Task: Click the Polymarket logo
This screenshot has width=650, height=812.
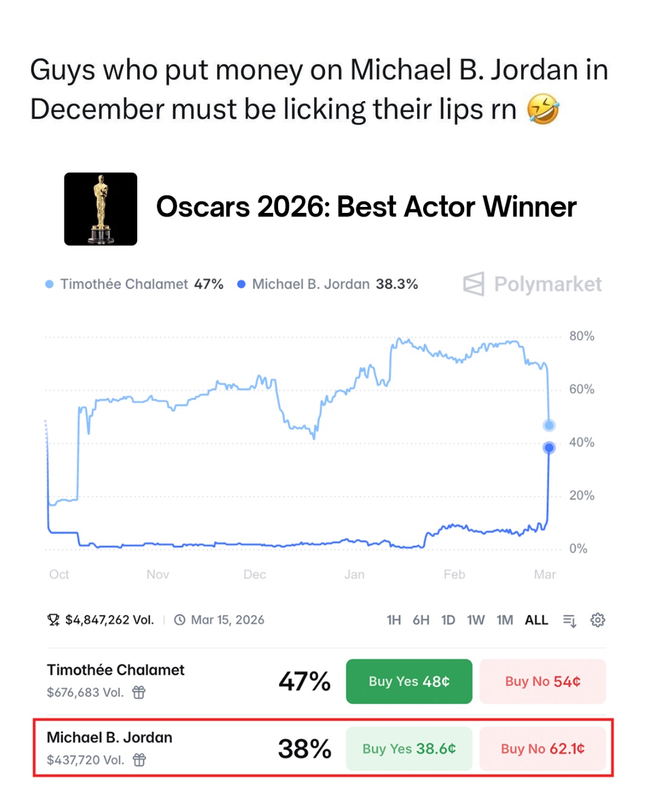Action: (533, 284)
